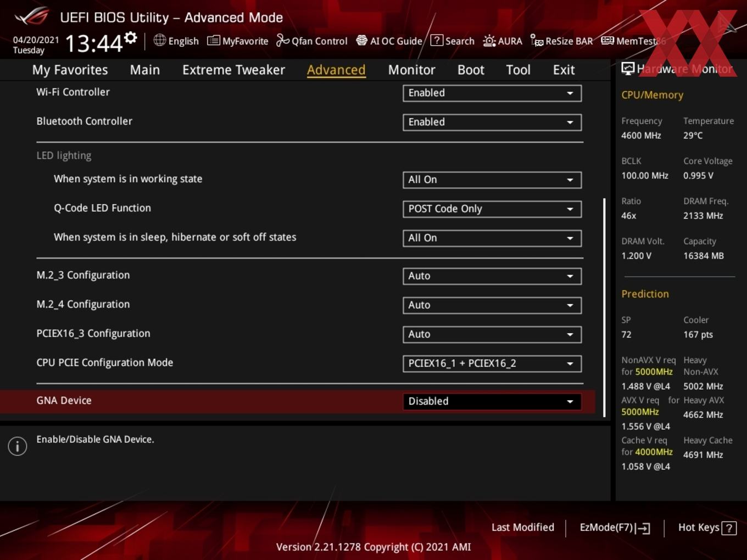Select M.2_4 Configuration label
This screenshot has height=560, width=747.
point(83,304)
